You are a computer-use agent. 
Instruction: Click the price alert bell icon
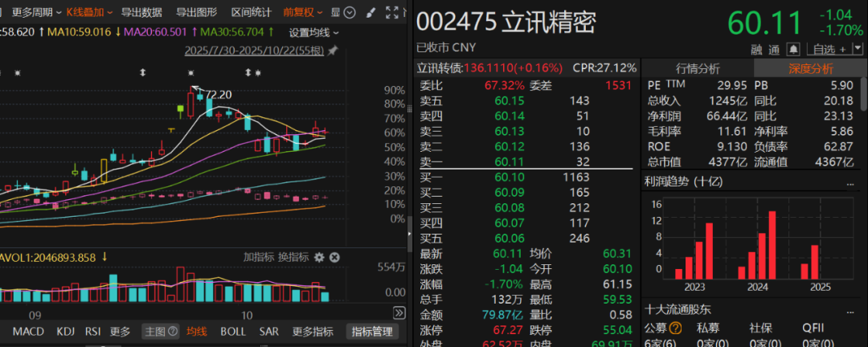pyautogui.click(x=793, y=49)
